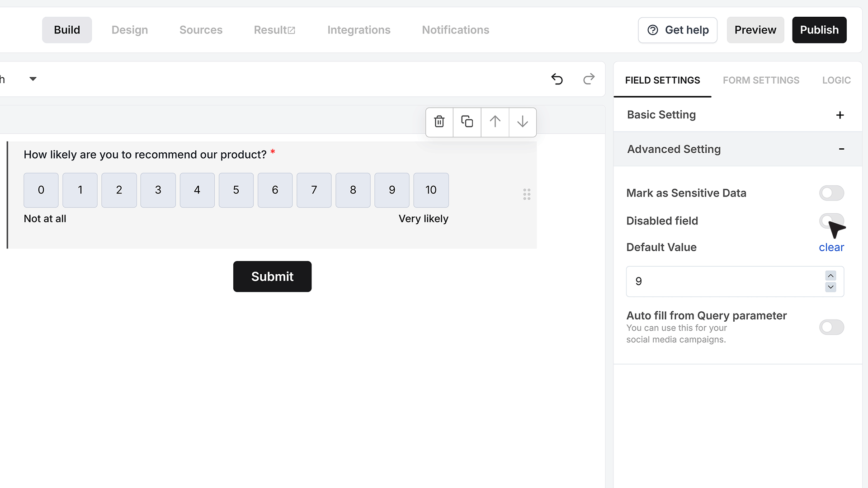Grab the field drag handle dots

527,194
